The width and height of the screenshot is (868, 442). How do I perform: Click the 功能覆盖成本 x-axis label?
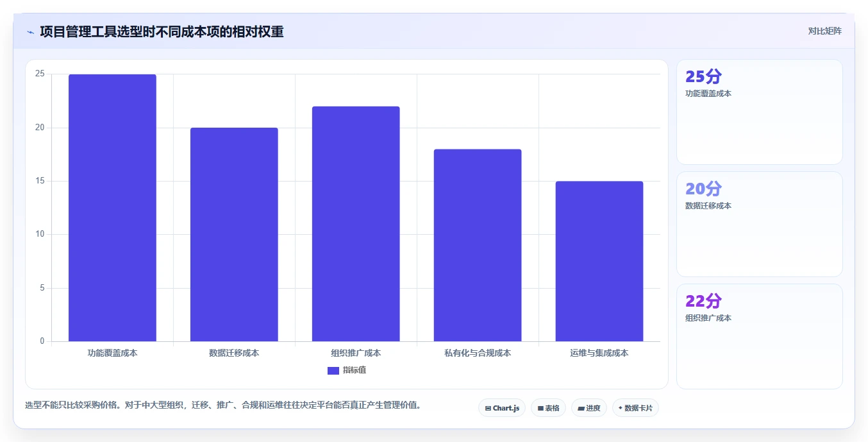[112, 353]
